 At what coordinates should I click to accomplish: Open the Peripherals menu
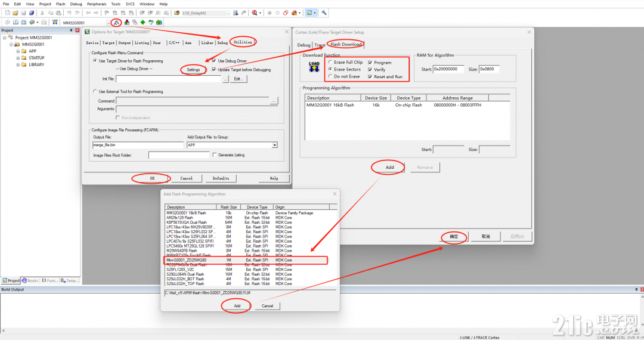97,4
